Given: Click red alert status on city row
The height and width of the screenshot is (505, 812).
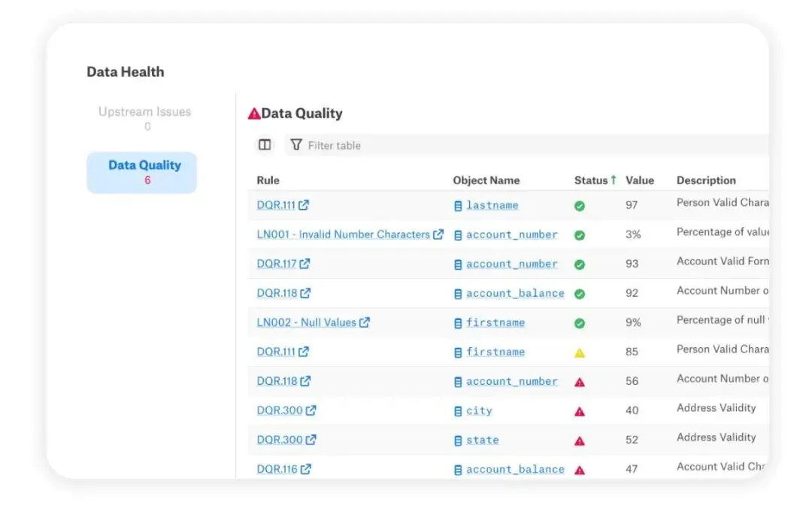Looking at the screenshot, I should pyautogui.click(x=580, y=411).
